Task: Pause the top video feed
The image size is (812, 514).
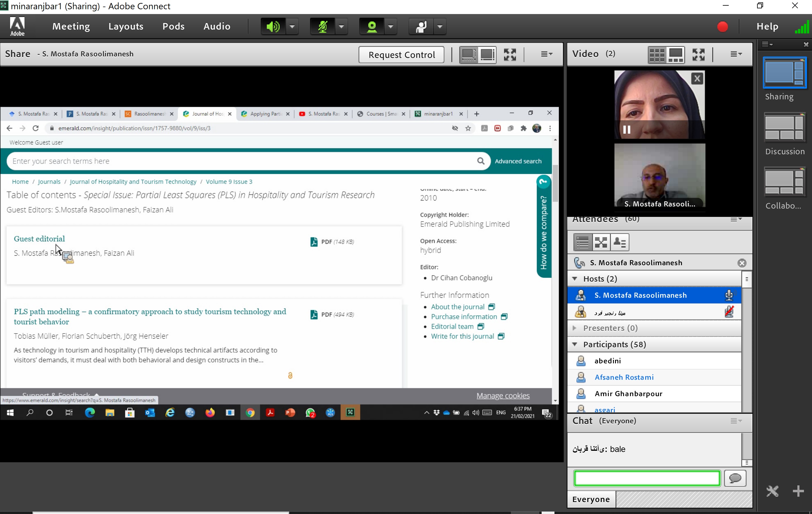Action: (x=627, y=129)
